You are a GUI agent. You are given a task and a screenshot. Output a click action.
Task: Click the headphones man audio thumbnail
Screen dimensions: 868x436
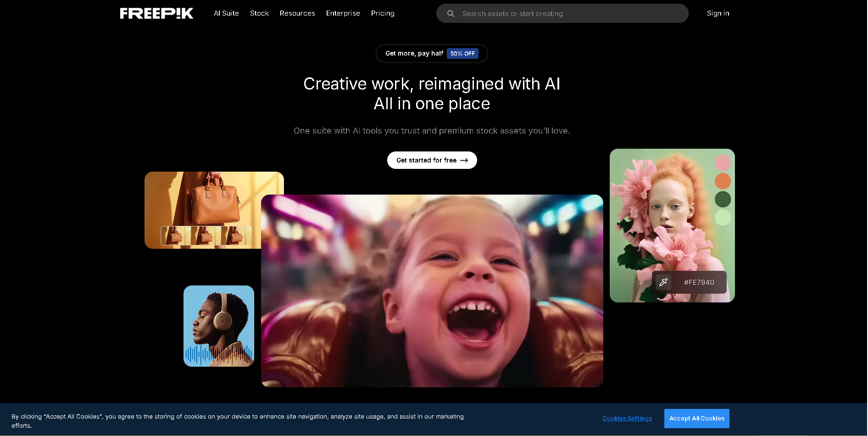pyautogui.click(x=219, y=326)
